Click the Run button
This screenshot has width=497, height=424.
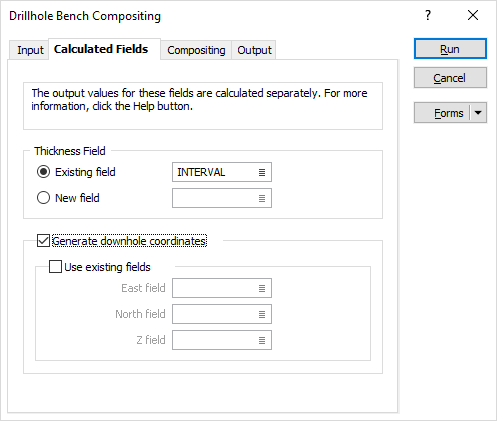(x=450, y=49)
